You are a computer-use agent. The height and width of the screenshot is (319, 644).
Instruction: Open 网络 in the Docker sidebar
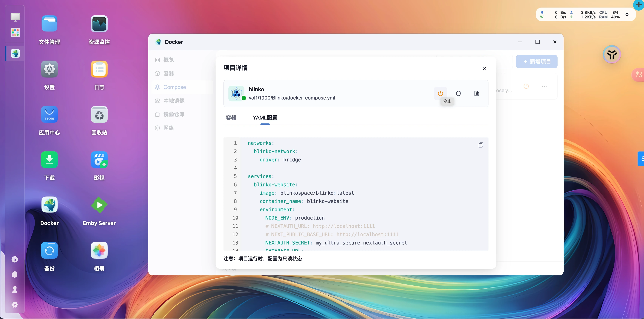click(x=169, y=128)
